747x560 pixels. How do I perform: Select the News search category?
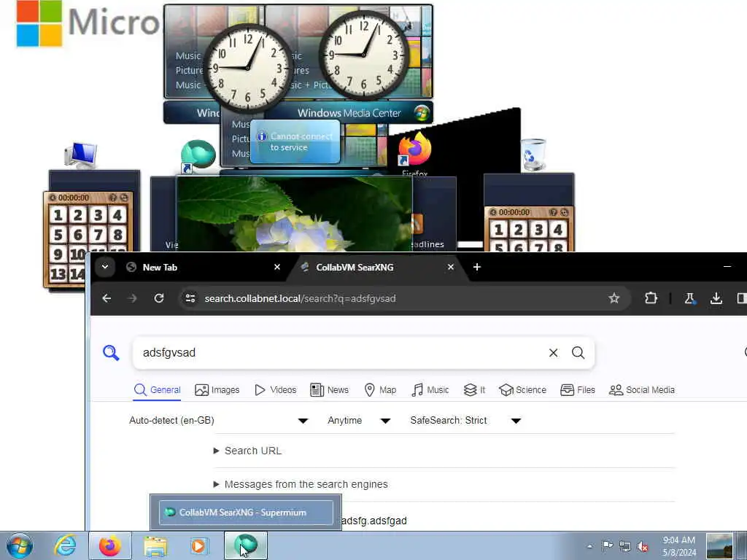point(329,390)
